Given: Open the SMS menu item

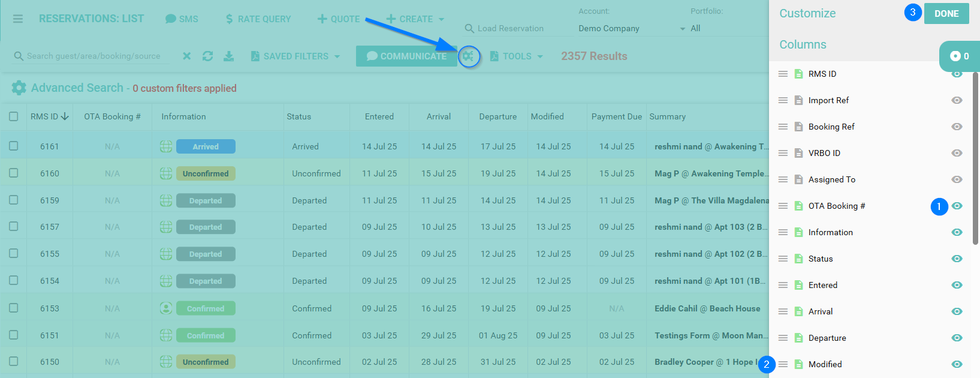Looking at the screenshot, I should (x=182, y=19).
